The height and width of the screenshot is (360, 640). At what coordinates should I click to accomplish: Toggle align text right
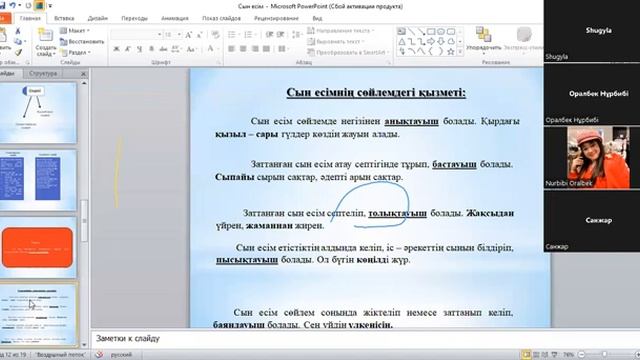(x=255, y=49)
